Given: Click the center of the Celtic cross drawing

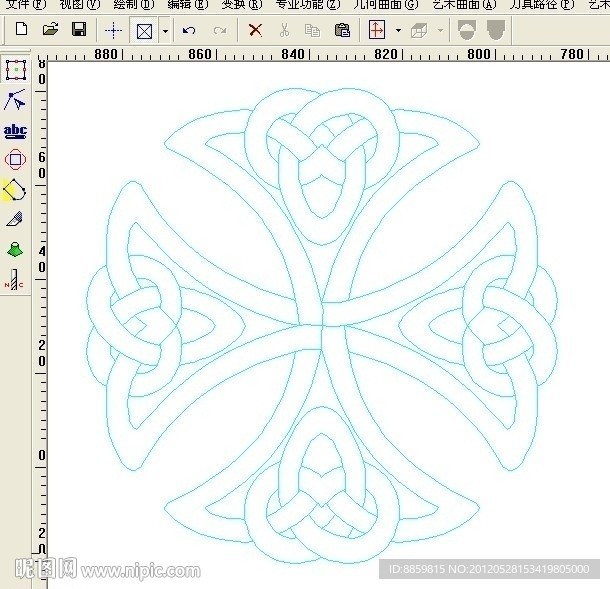Looking at the screenshot, I should (x=322, y=326).
